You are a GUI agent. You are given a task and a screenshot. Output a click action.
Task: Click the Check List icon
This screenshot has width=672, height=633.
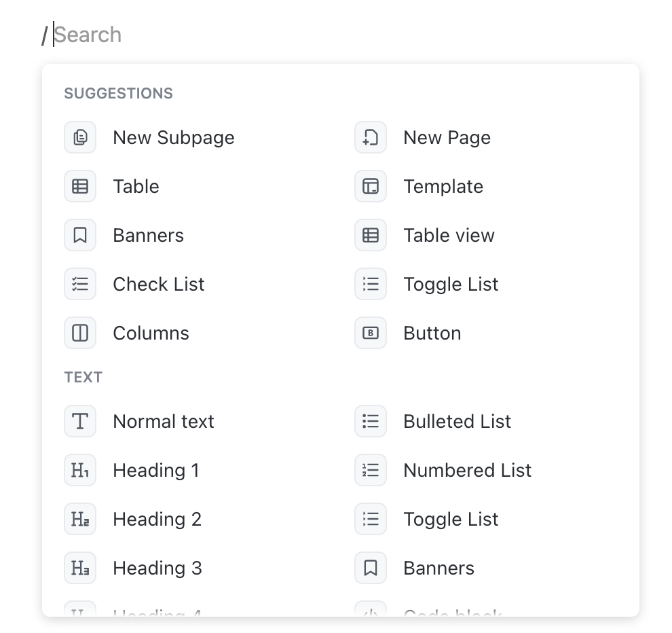point(80,285)
